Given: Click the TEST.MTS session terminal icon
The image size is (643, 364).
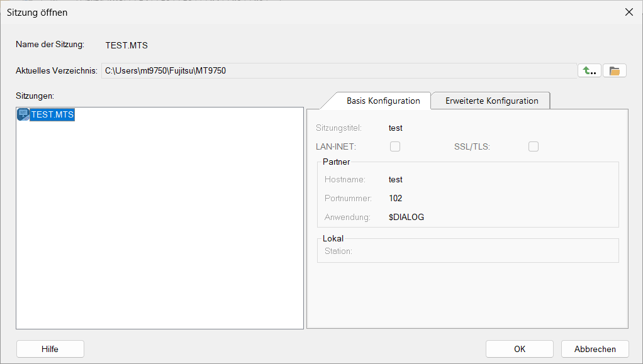Looking at the screenshot, I should 23,115.
